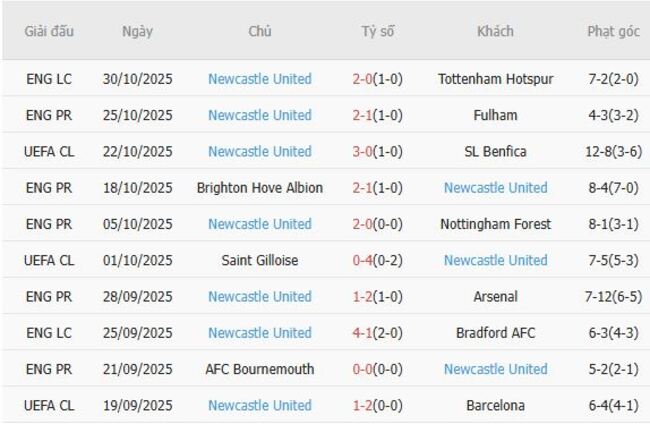Open Newcastle United link in Fulham match row

pos(260,115)
